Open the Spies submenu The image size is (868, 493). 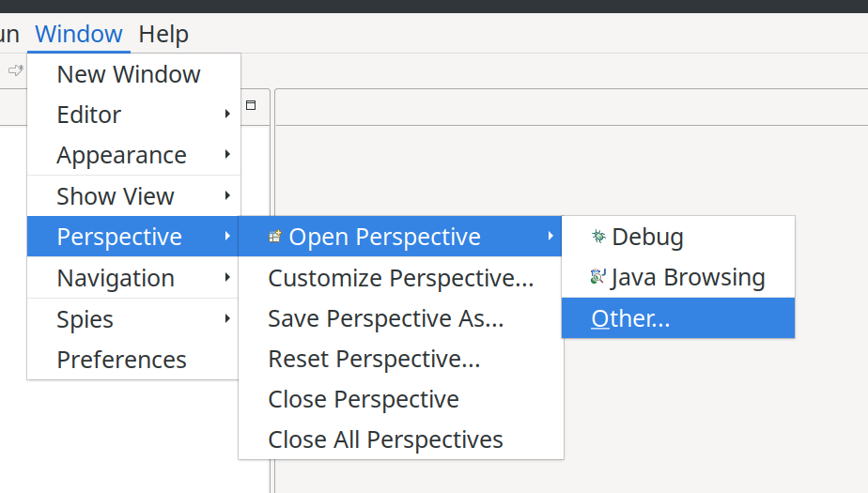(133, 318)
